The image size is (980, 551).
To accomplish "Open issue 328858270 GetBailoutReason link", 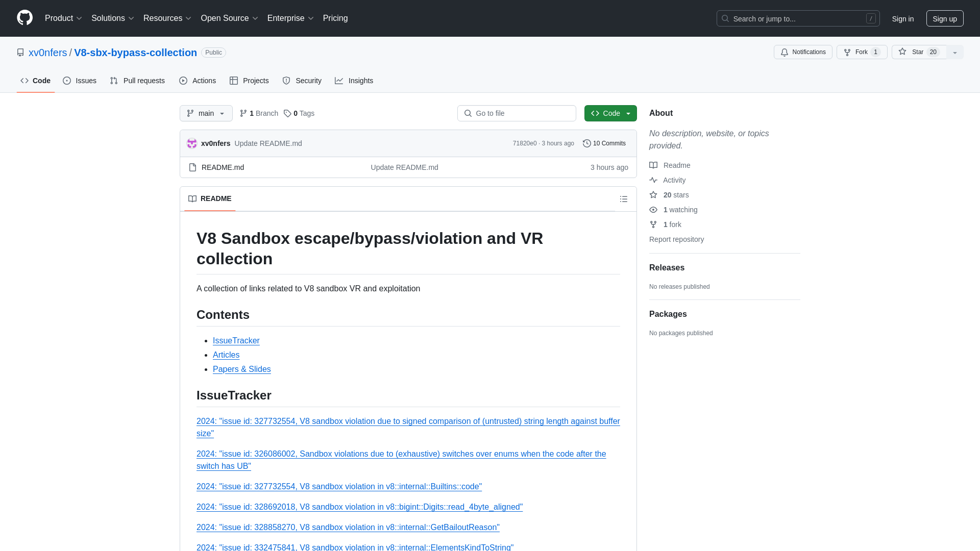I will click(348, 528).
